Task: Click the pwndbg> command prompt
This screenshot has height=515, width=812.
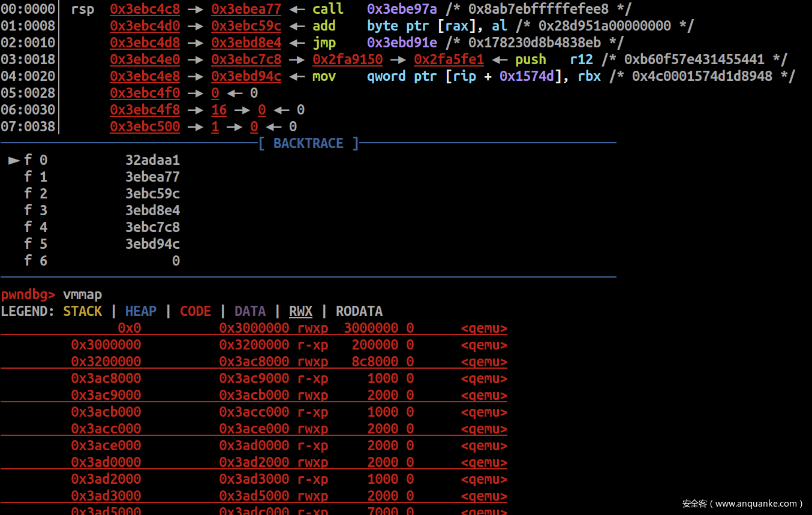Action: point(28,294)
